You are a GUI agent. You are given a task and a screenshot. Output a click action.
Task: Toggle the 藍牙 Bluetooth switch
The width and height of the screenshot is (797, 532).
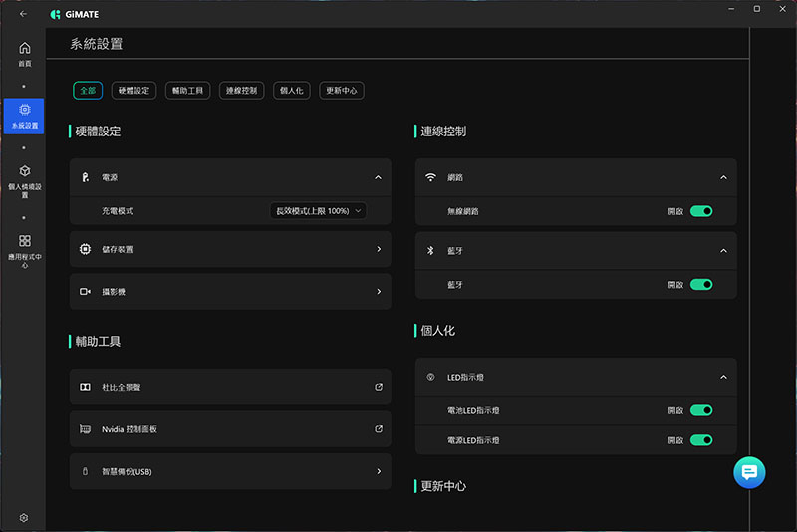[701, 284]
